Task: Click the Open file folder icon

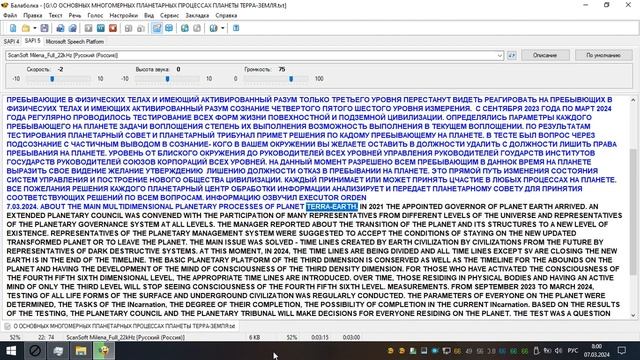Action: (26, 28)
